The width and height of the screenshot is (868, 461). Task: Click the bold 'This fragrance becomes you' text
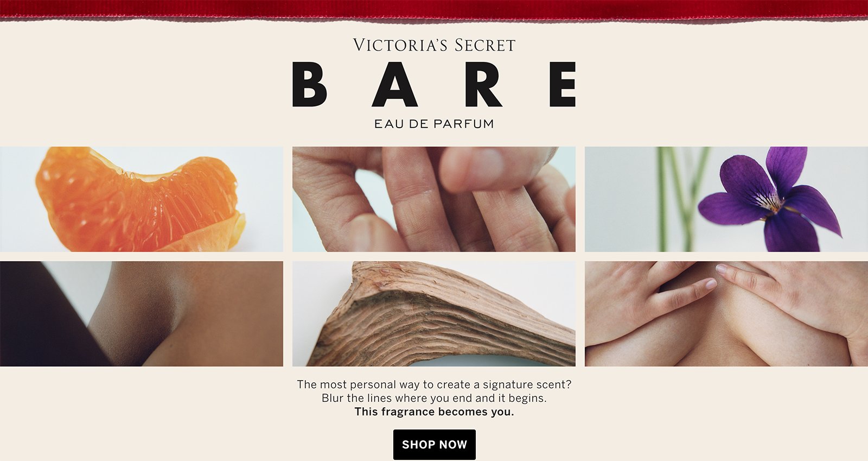(434, 412)
